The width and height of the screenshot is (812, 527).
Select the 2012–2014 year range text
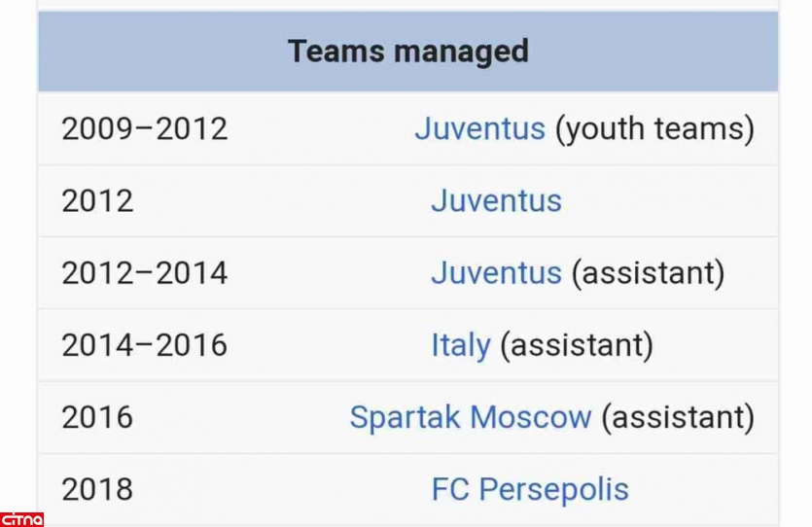point(144,272)
